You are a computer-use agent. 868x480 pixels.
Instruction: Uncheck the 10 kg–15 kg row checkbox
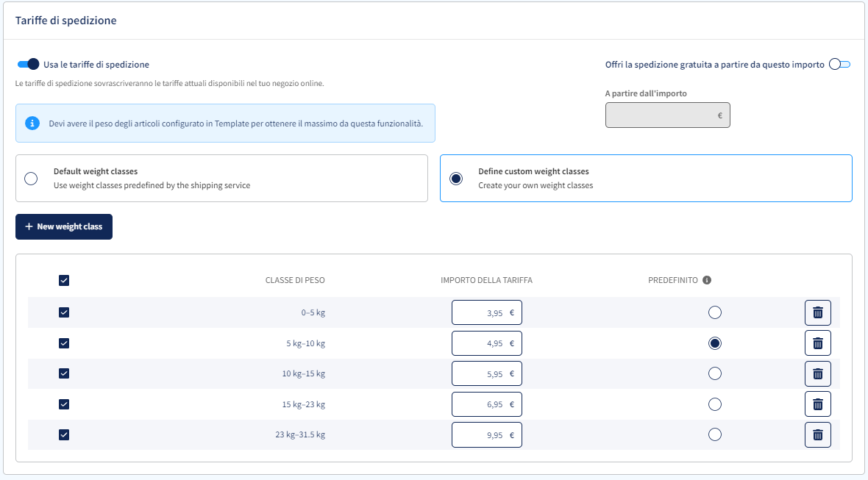64,373
